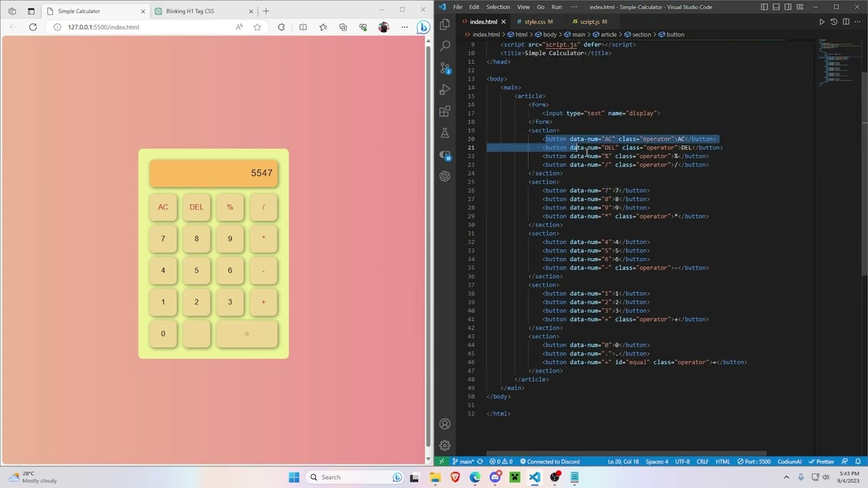Refresh the browser page
The width and height of the screenshot is (868, 488).
point(33,27)
